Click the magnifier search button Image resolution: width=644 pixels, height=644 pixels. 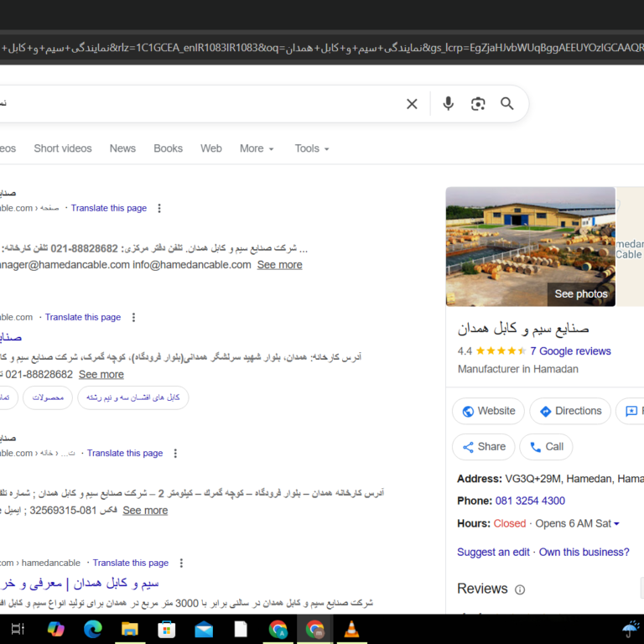506,104
